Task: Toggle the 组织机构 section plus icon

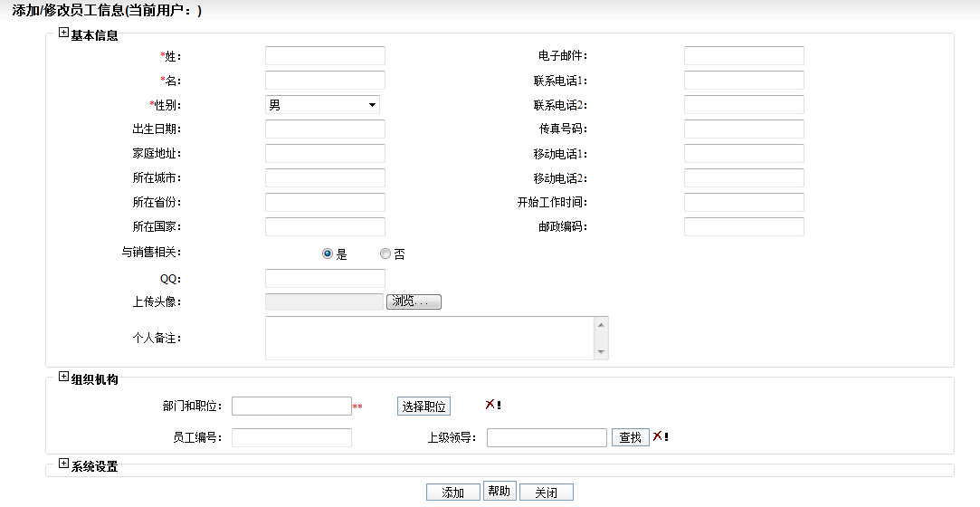Action: click(x=63, y=378)
